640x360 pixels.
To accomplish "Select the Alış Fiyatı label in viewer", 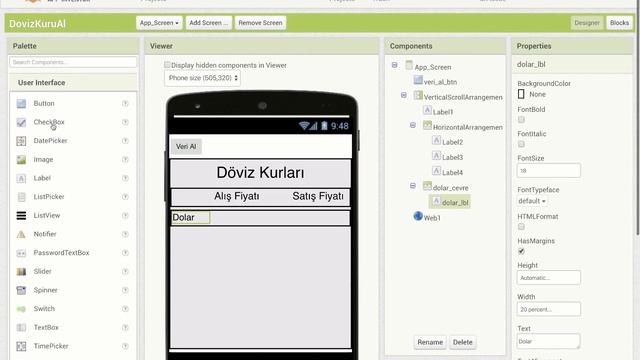I will pos(237,196).
